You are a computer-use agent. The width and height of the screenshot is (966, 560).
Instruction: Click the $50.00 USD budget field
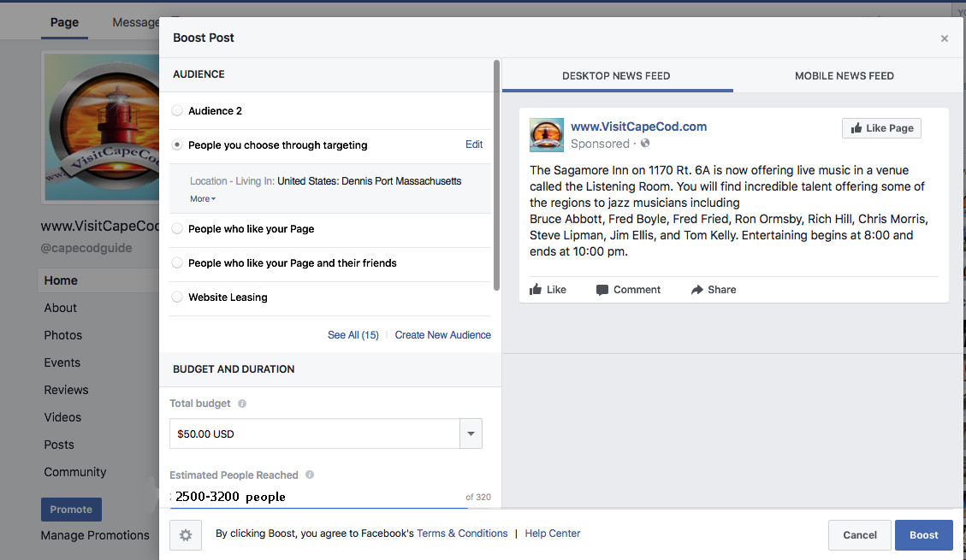click(315, 433)
